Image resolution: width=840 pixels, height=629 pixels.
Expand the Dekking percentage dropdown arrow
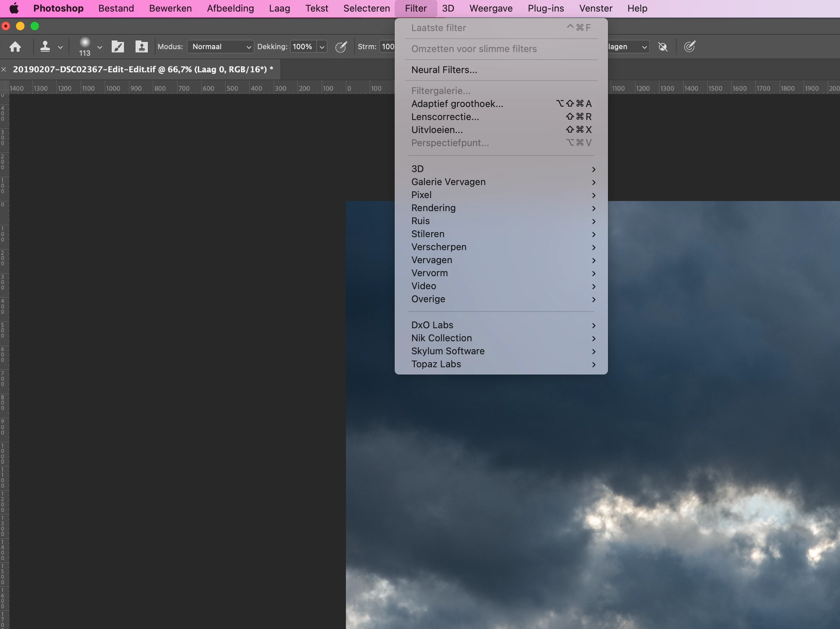coord(322,47)
